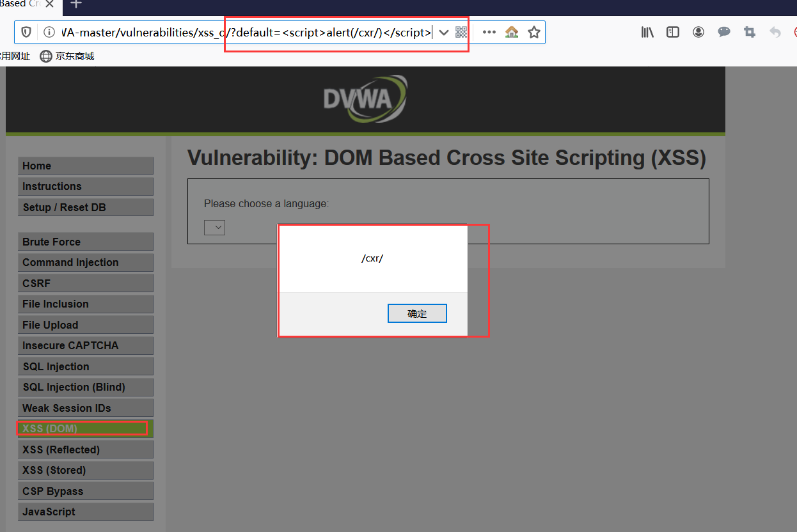Click the house icon in address bar
This screenshot has width=797, height=532.
click(512, 32)
